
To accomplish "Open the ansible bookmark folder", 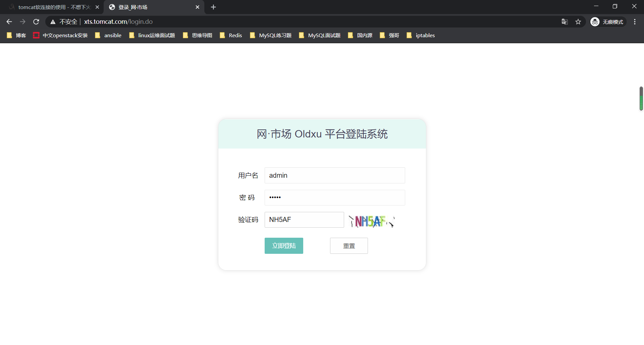I will coord(108,36).
